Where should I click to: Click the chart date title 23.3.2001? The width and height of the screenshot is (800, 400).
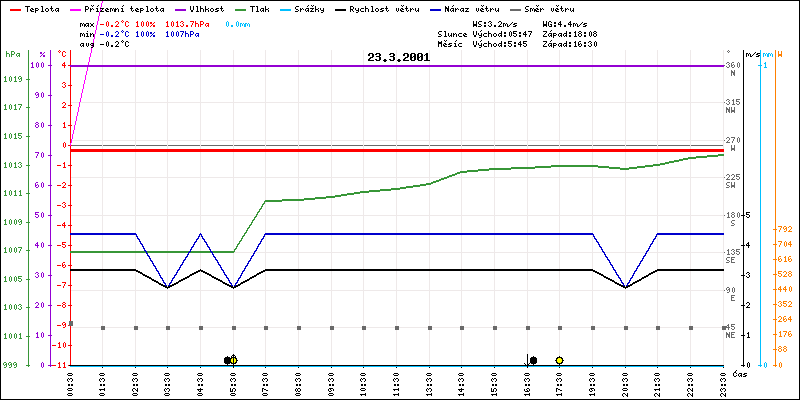click(x=398, y=58)
